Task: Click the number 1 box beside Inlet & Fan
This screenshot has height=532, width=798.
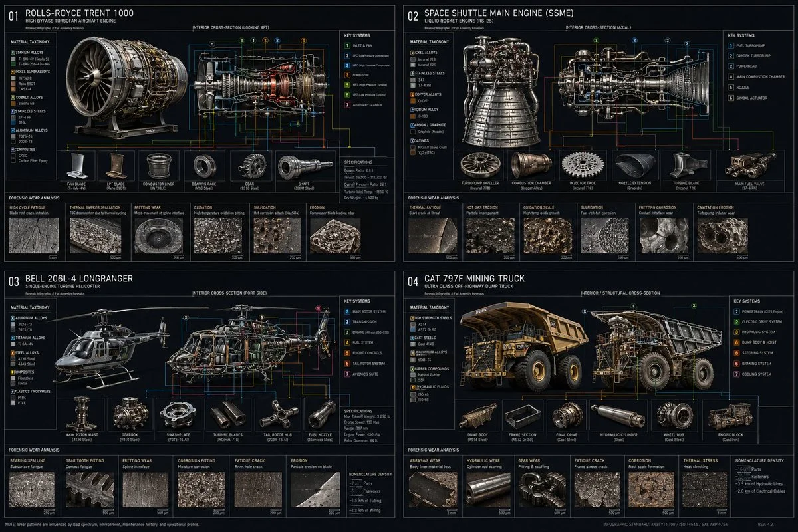Action: [x=347, y=45]
